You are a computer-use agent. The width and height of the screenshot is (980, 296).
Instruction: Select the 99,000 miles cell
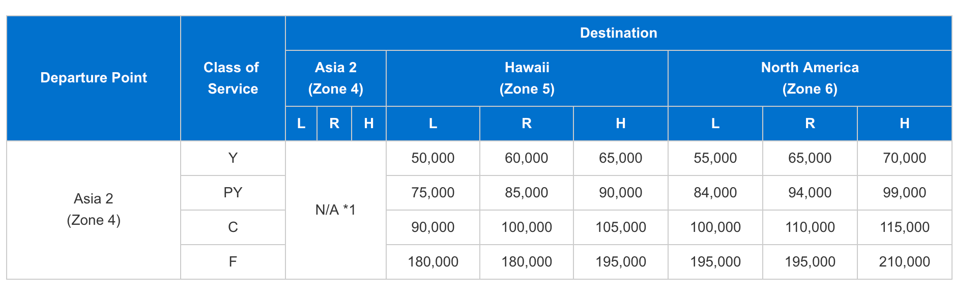[x=905, y=193]
